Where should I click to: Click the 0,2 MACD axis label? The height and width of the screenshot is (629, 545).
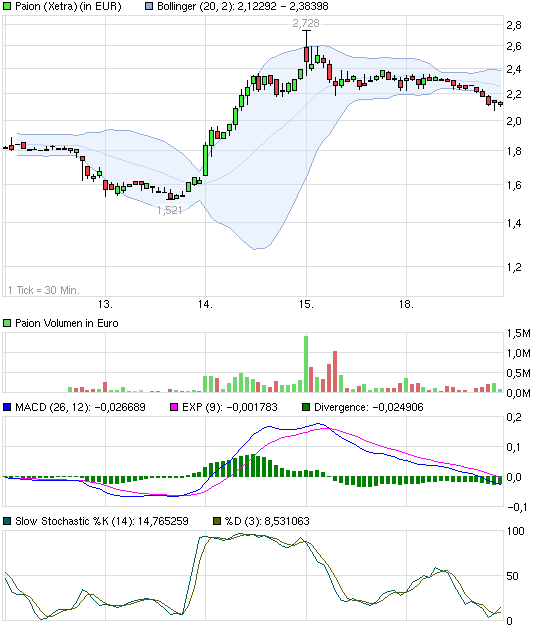pos(514,417)
